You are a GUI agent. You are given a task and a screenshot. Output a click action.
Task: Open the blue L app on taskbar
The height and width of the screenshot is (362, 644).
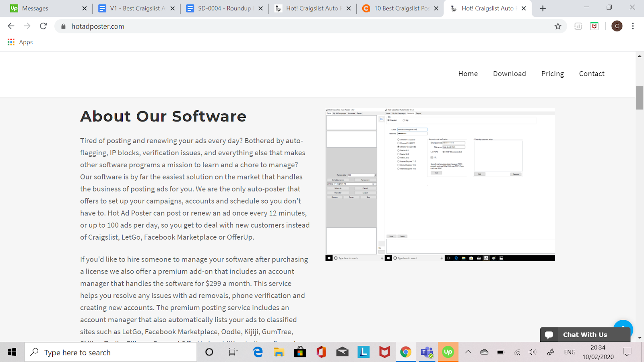tap(363, 352)
